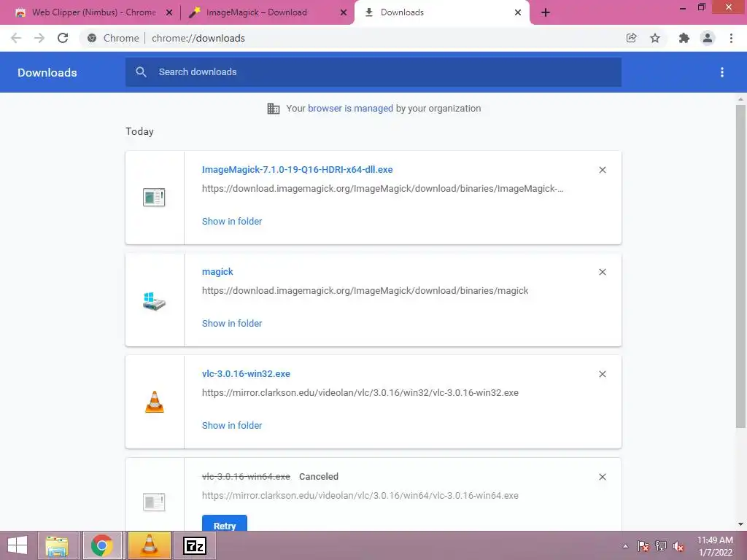Click the 'Today' date heading
747x560 pixels.
tap(139, 131)
